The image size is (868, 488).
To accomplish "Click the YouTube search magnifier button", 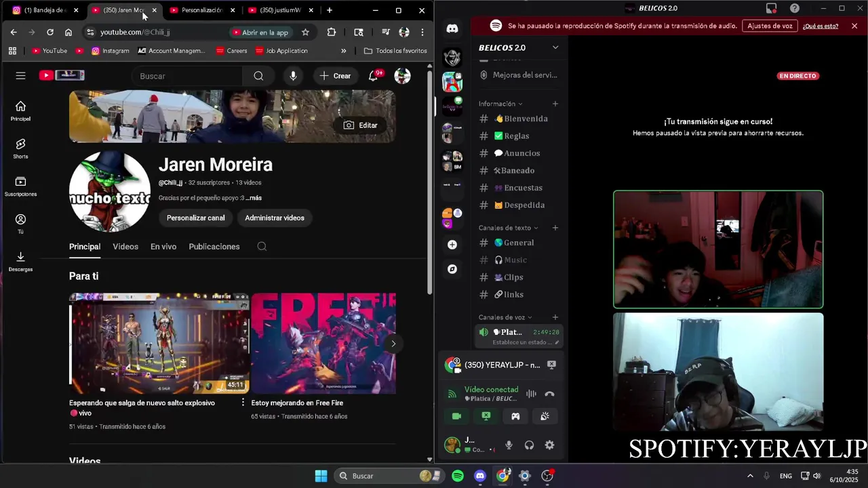I will pos(258,76).
